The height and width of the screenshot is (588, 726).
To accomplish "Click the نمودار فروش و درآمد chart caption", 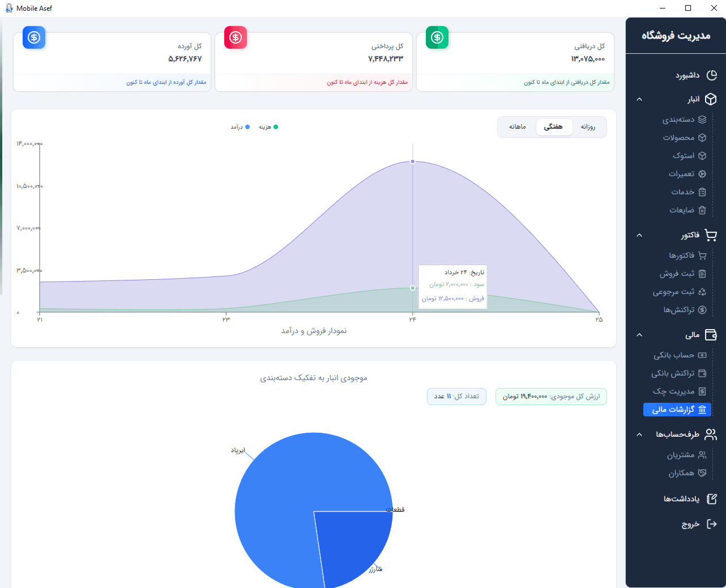I will click(314, 331).
